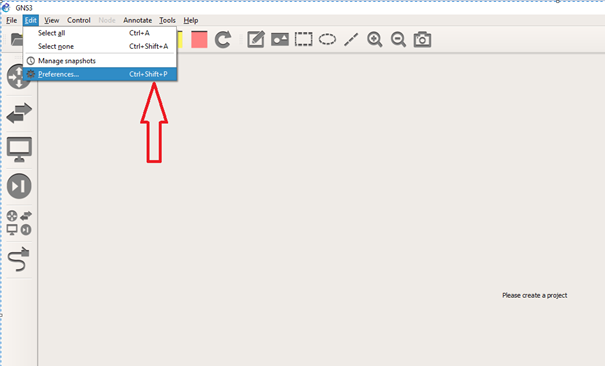
Task: Activate the Add a link cable tool
Action: coord(19,259)
